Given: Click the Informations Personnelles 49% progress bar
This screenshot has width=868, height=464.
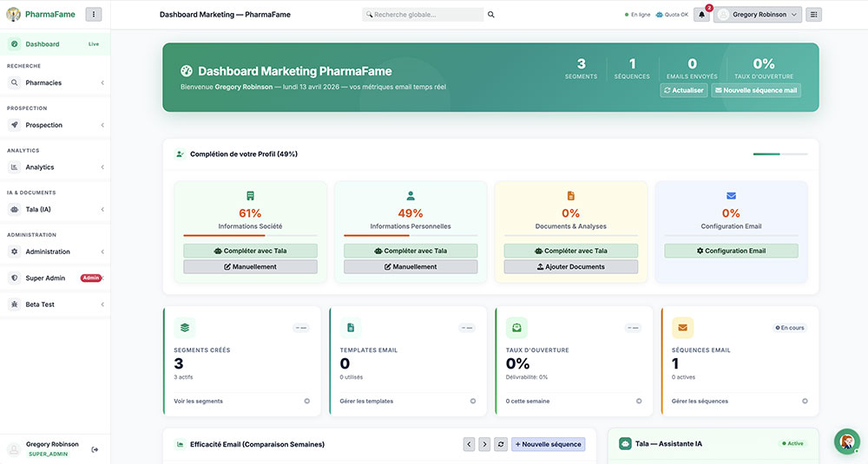Looking at the screenshot, I should coord(411,236).
